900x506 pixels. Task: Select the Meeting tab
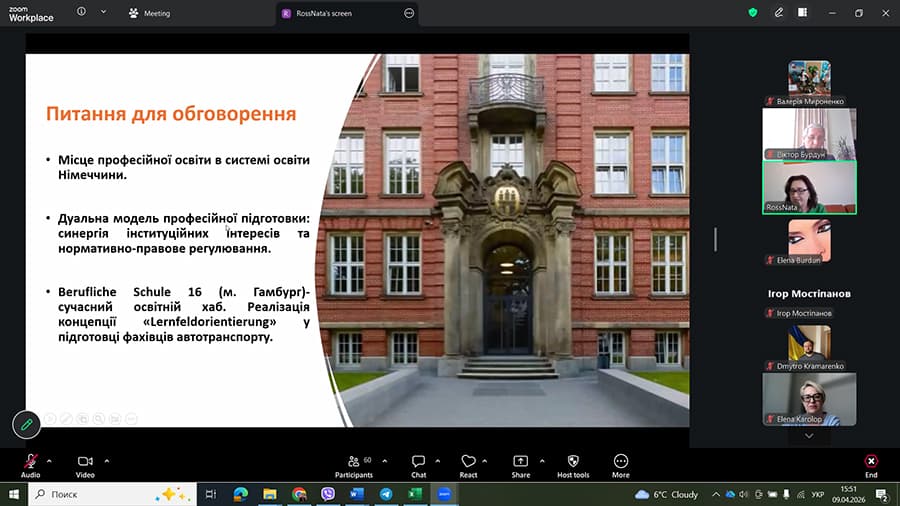click(148, 14)
